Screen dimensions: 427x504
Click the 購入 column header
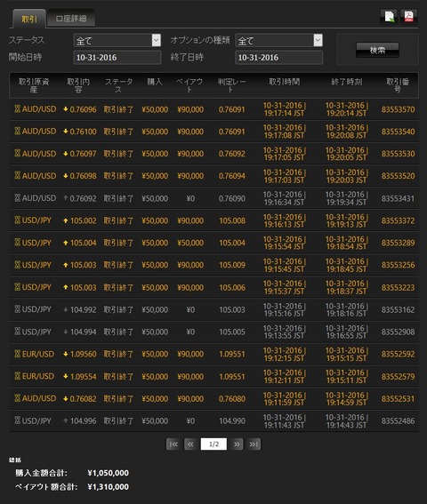tap(155, 82)
